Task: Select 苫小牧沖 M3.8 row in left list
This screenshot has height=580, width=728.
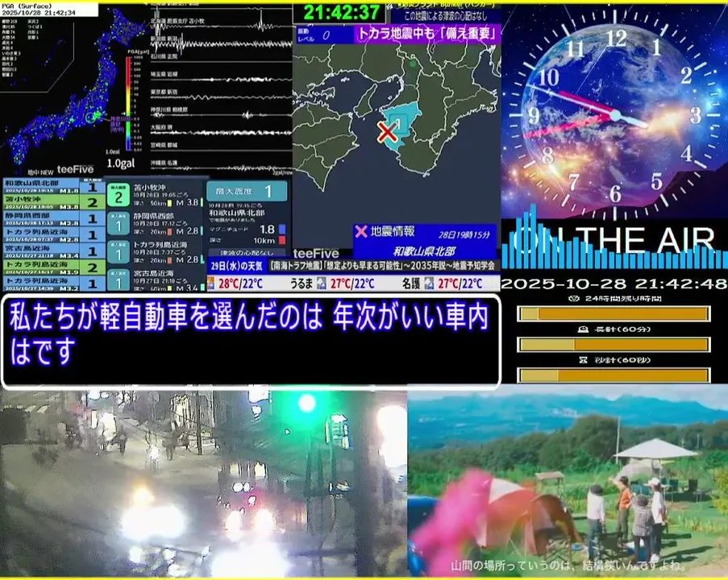Action: click(x=54, y=203)
